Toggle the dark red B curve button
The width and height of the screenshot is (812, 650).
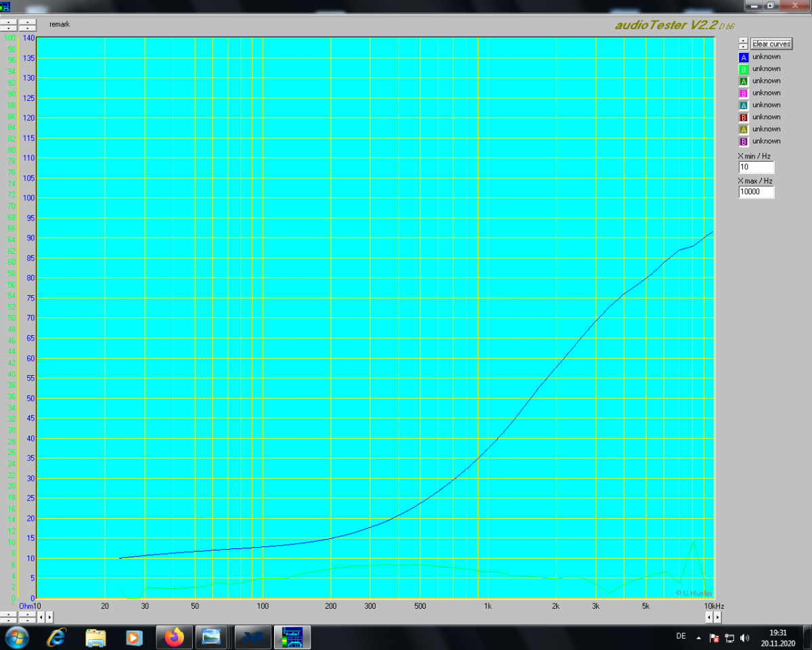coord(744,118)
